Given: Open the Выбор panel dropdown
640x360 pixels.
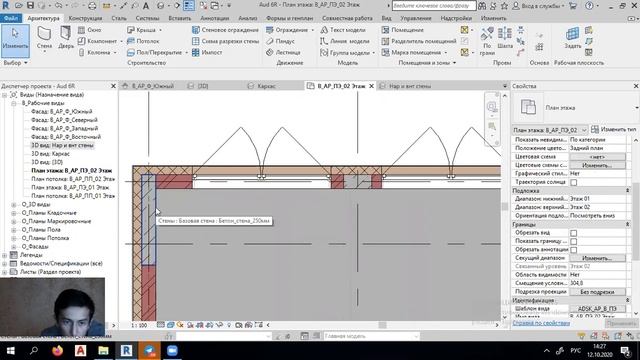Looking at the screenshot, I should click(15, 63).
